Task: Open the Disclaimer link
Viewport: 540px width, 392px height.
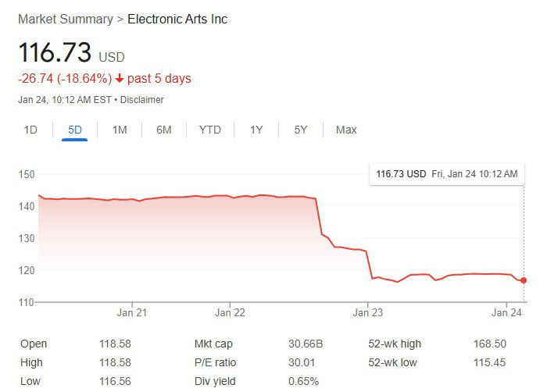Action: click(142, 100)
